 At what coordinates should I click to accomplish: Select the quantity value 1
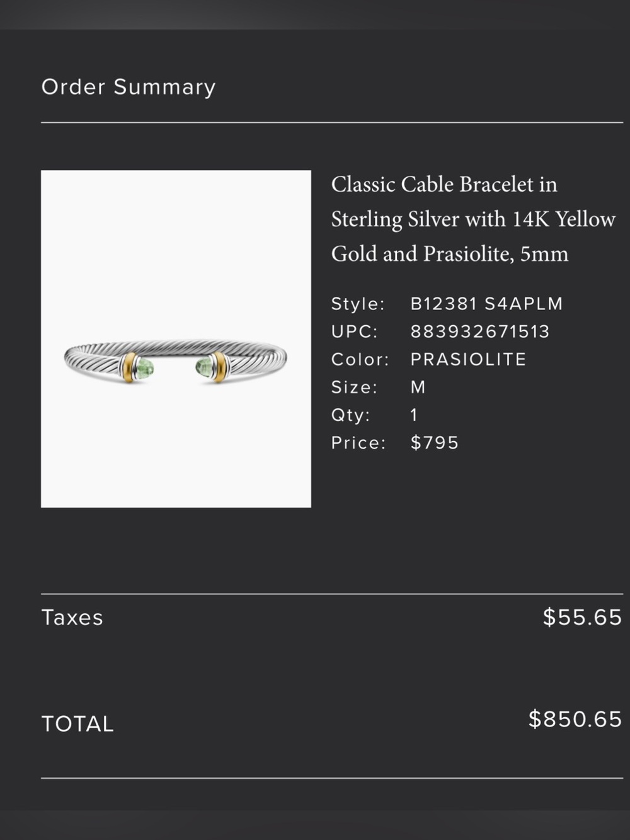pos(414,415)
